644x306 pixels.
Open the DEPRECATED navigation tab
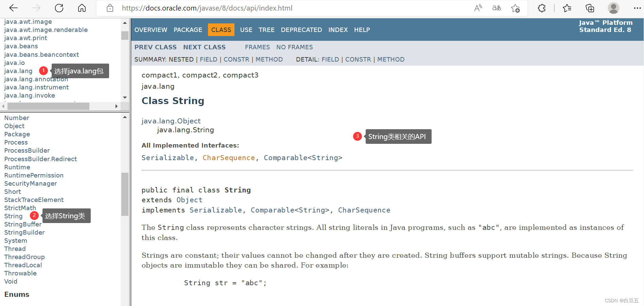[301, 30]
